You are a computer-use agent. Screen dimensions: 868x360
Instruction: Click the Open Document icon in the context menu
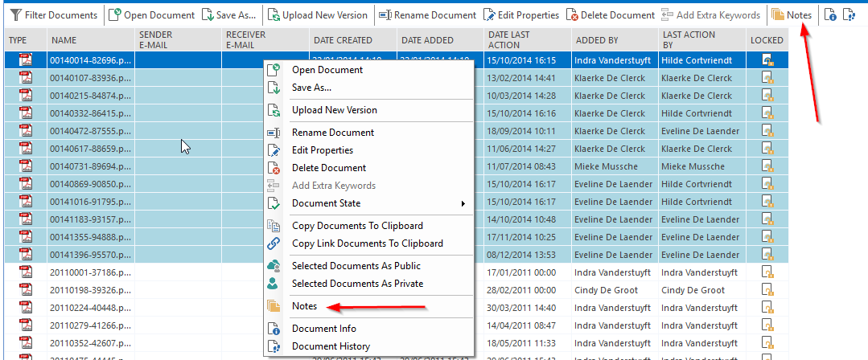274,70
